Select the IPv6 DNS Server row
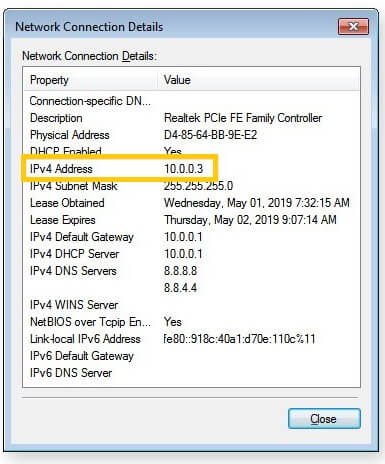Image resolution: width=385 pixels, height=464 pixels. 192,373
